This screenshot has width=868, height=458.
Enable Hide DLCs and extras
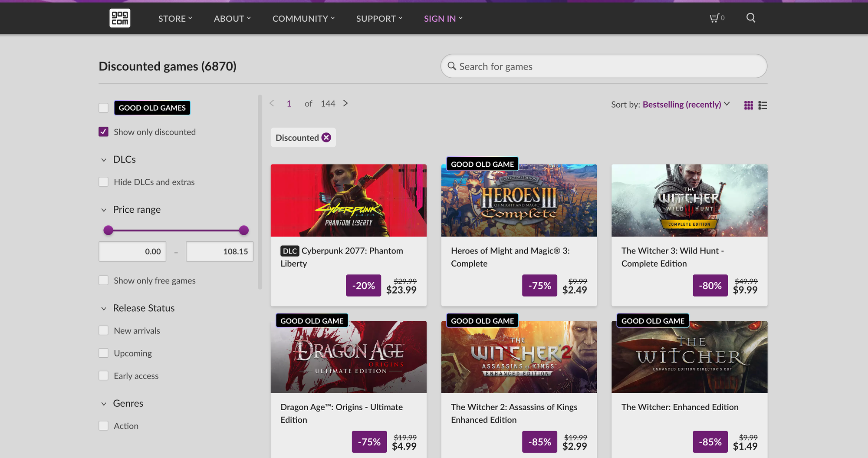(103, 182)
